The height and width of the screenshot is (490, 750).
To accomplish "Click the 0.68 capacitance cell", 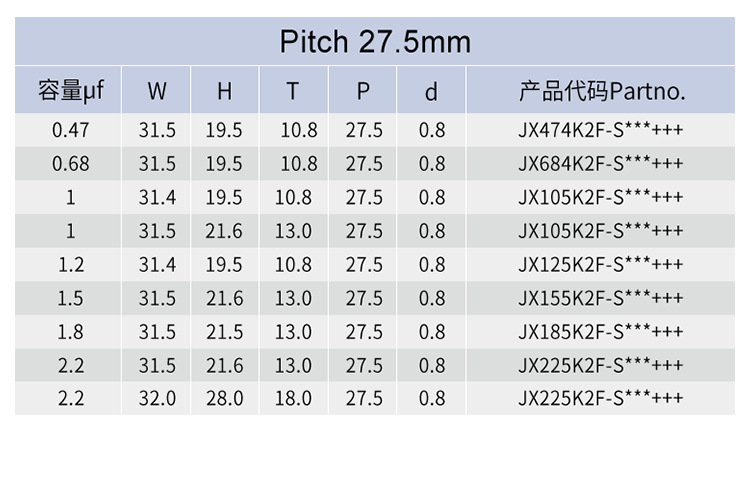I will coord(70,164).
